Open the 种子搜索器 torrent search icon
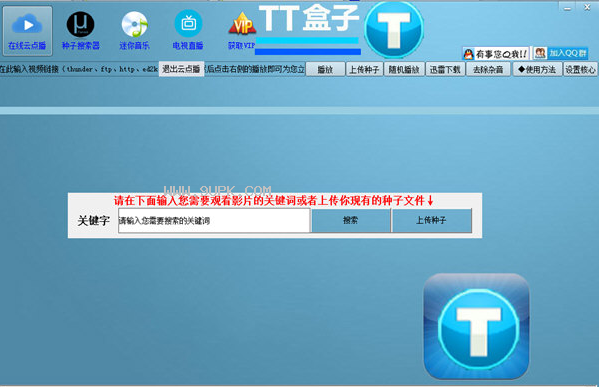The height and width of the screenshot is (387, 600). 81,31
